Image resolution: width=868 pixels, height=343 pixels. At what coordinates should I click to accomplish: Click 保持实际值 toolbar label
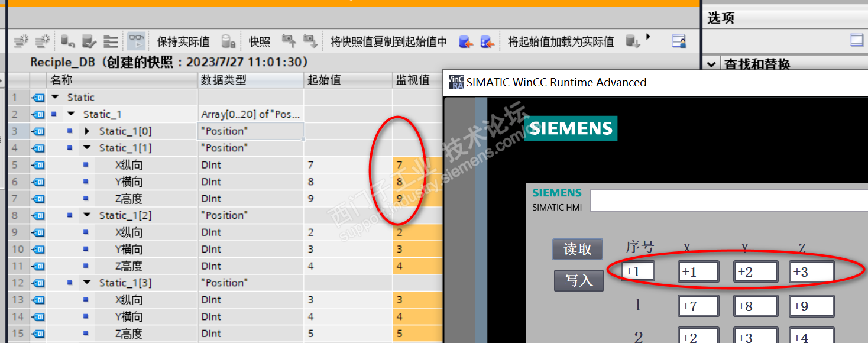183,42
